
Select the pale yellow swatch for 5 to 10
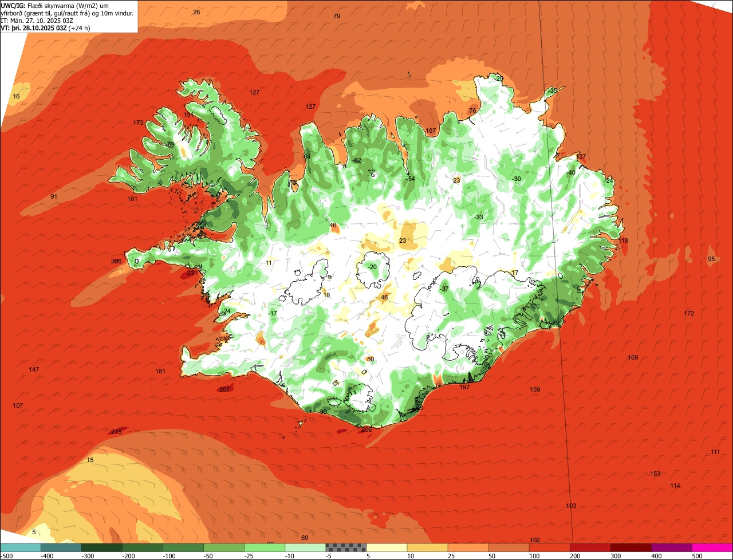pos(387,547)
